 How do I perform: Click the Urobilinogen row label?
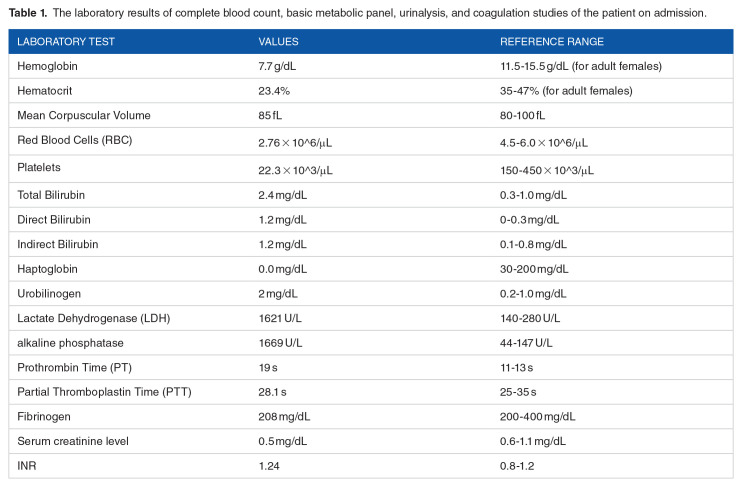click(x=49, y=294)
